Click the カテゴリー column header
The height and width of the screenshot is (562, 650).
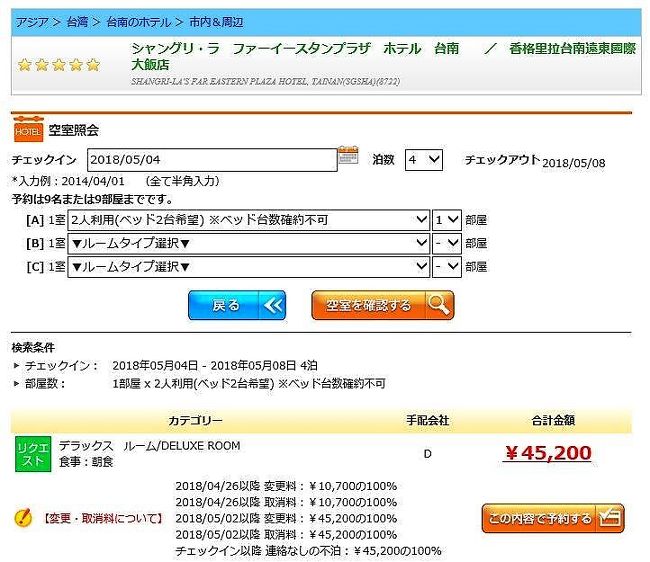tap(195, 421)
